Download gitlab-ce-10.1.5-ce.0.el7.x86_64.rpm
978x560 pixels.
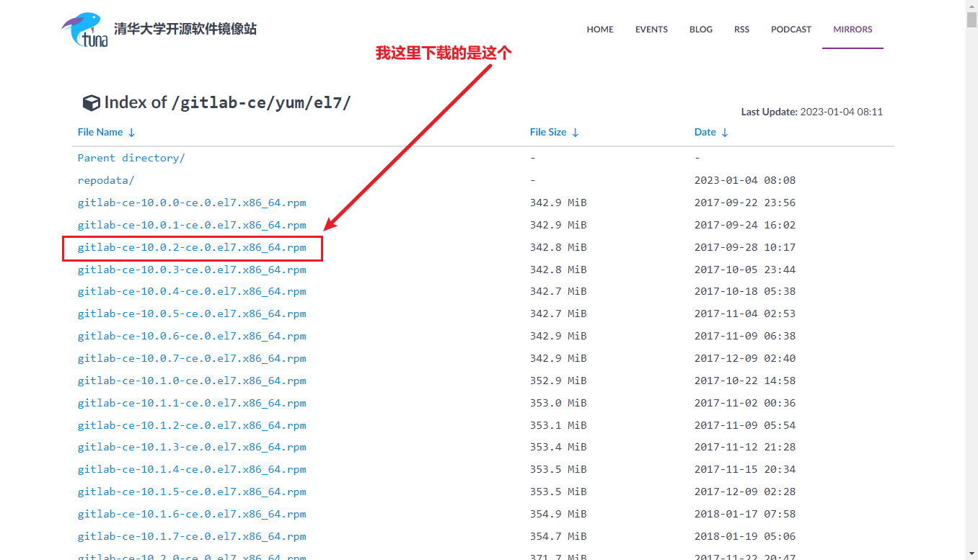tap(192, 492)
